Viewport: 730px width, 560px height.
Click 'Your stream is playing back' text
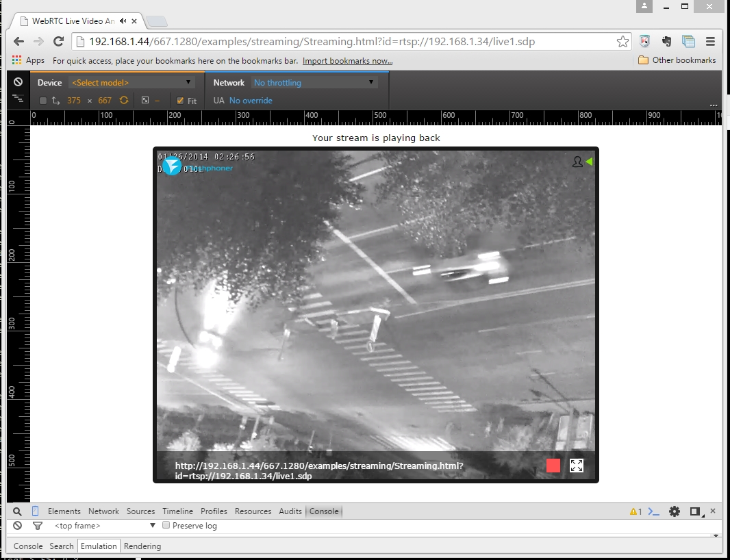(376, 138)
